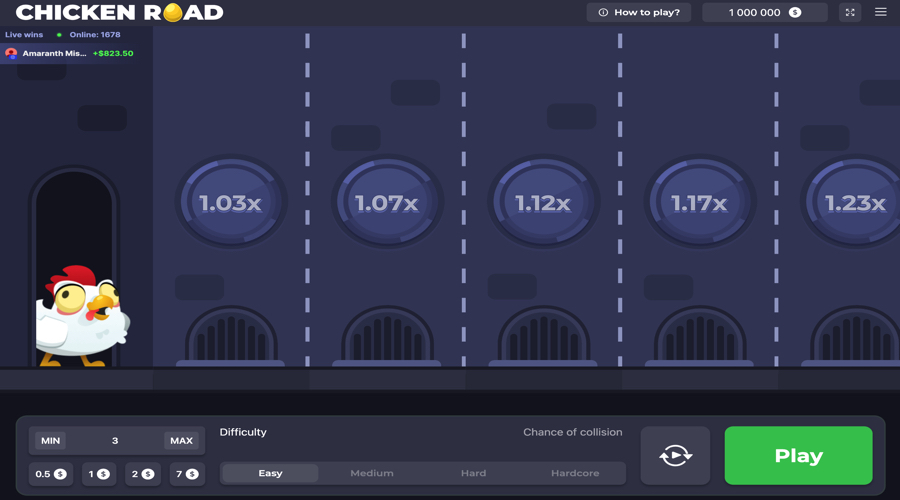Image resolution: width=900 pixels, height=500 pixels.
Task: Click the bet amount field showing 3
Action: pos(115,440)
